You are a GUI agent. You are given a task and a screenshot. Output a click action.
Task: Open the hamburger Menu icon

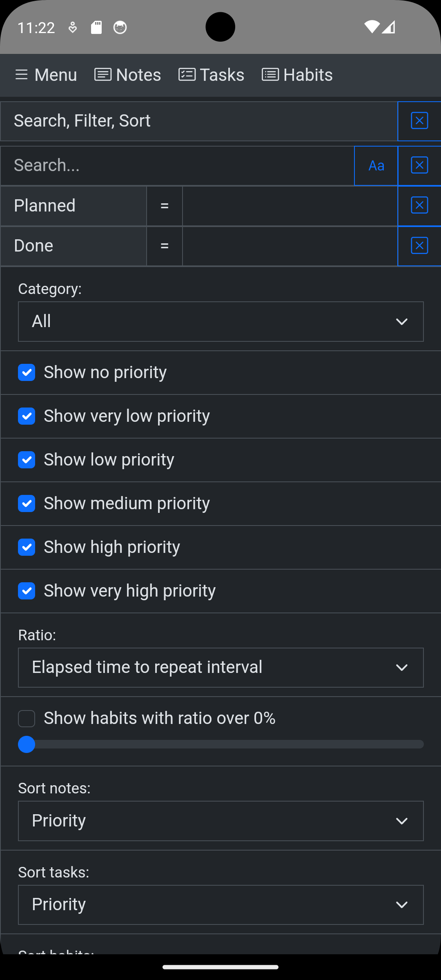(x=21, y=75)
